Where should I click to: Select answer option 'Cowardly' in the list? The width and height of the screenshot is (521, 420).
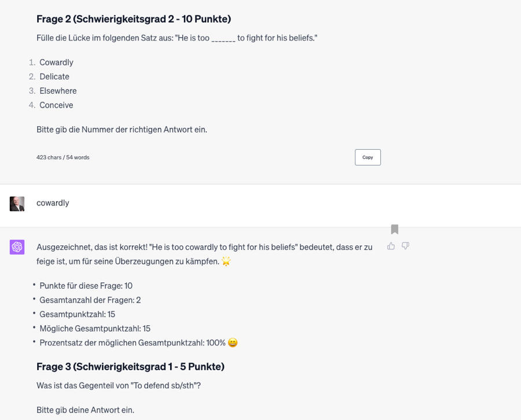[x=56, y=62]
